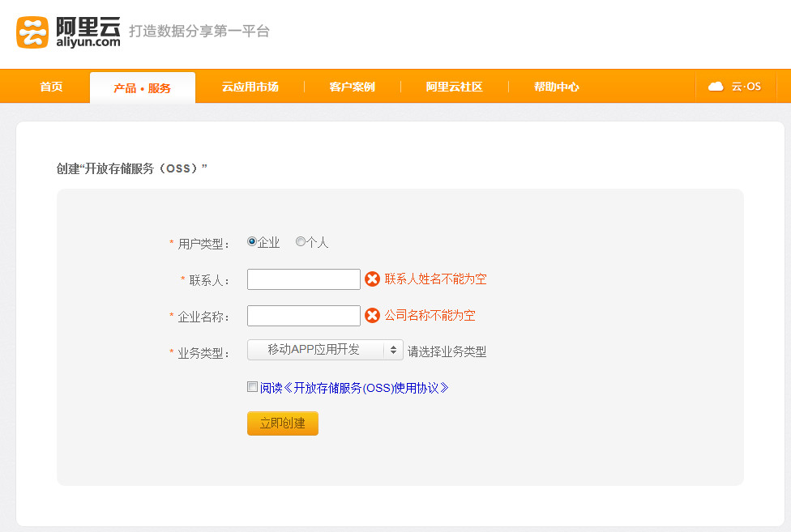Open 云应用市场 in the navigation bar
This screenshot has height=532, width=791.
[x=250, y=87]
